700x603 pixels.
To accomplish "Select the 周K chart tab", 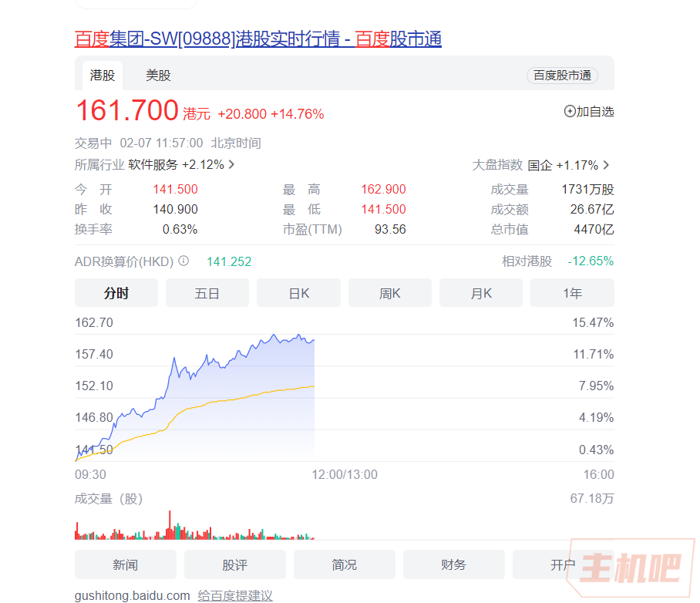I will [390, 293].
